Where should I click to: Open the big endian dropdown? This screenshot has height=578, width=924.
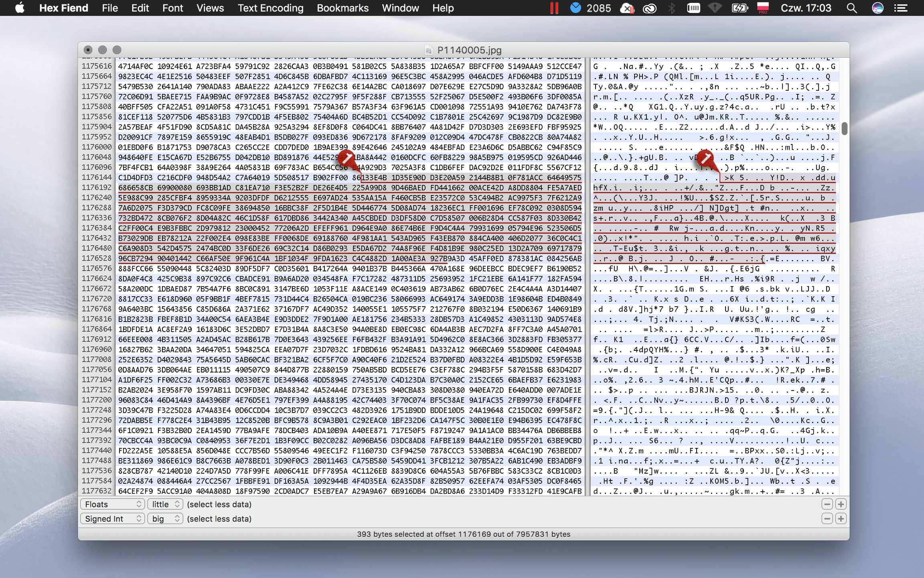coord(165,519)
